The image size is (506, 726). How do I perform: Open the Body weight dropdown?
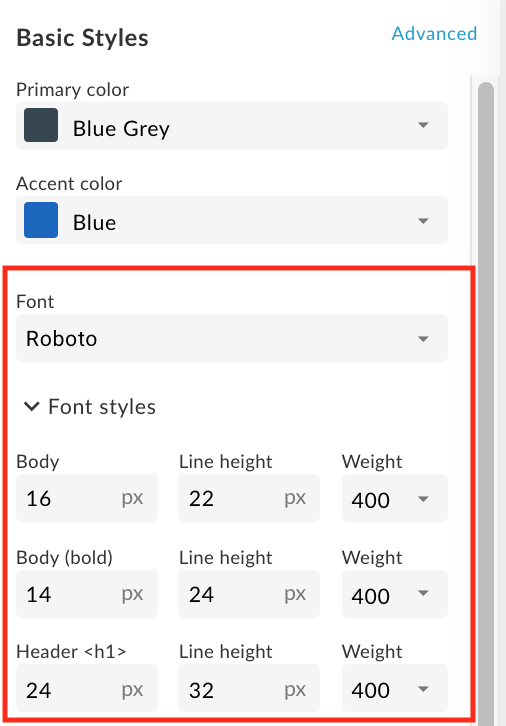pyautogui.click(x=395, y=498)
